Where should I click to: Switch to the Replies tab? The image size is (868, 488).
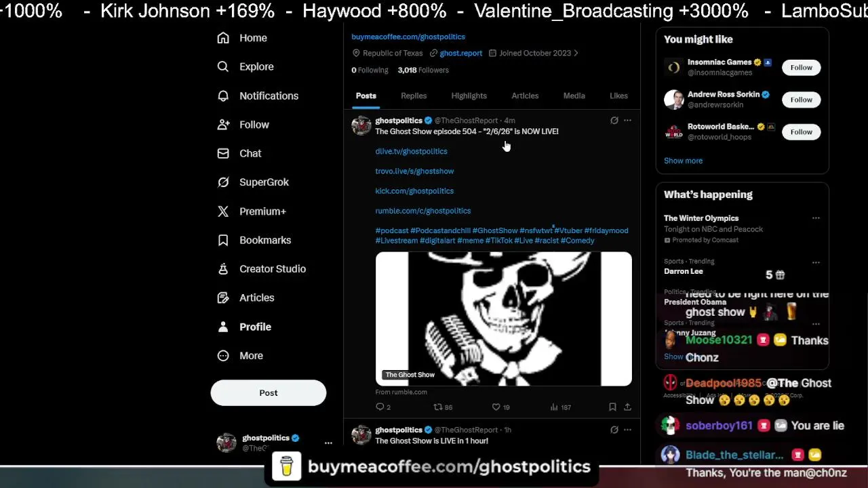tap(414, 96)
